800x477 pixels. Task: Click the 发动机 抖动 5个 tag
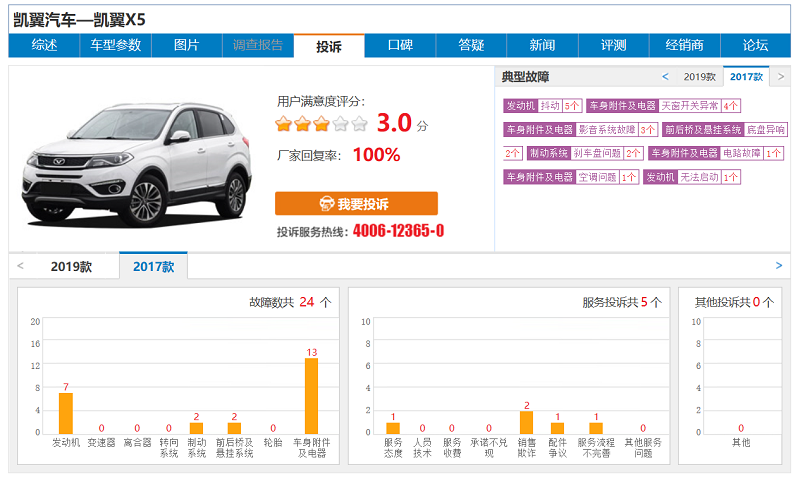pos(543,106)
